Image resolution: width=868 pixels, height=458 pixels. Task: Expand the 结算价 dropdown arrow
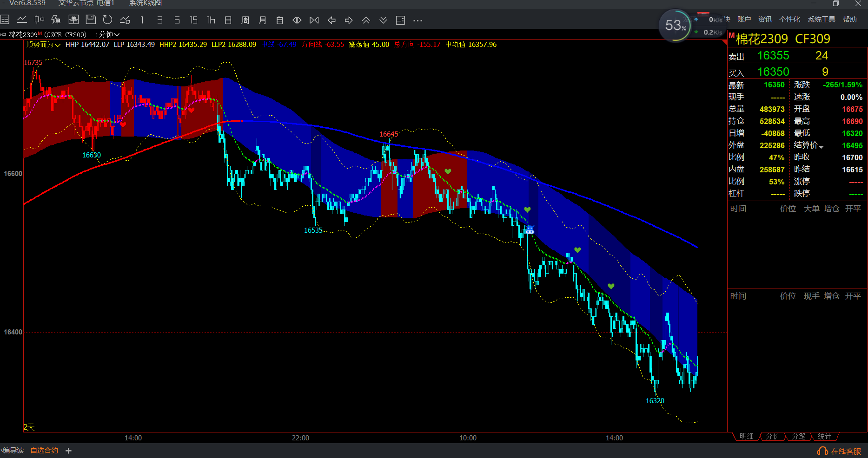pyautogui.click(x=822, y=146)
